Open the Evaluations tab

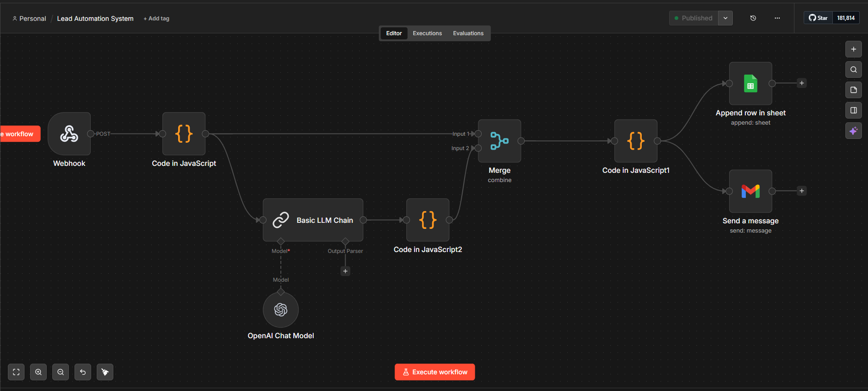click(x=468, y=33)
